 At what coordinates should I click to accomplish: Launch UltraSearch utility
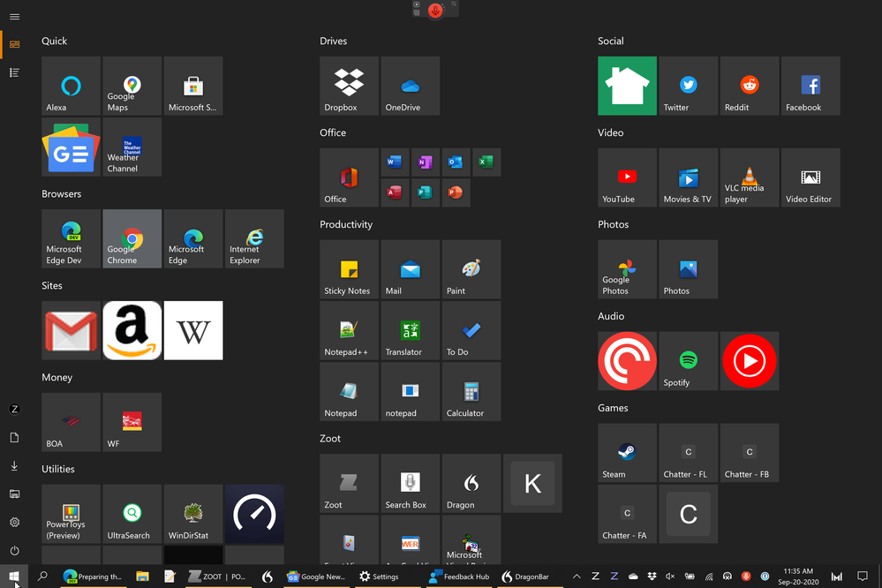(x=132, y=514)
